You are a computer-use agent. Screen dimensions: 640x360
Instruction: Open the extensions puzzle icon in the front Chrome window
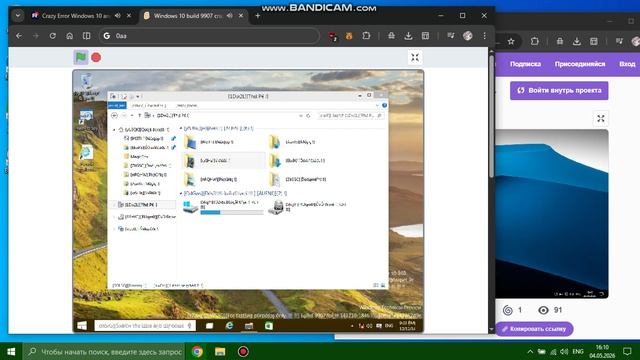point(366,36)
